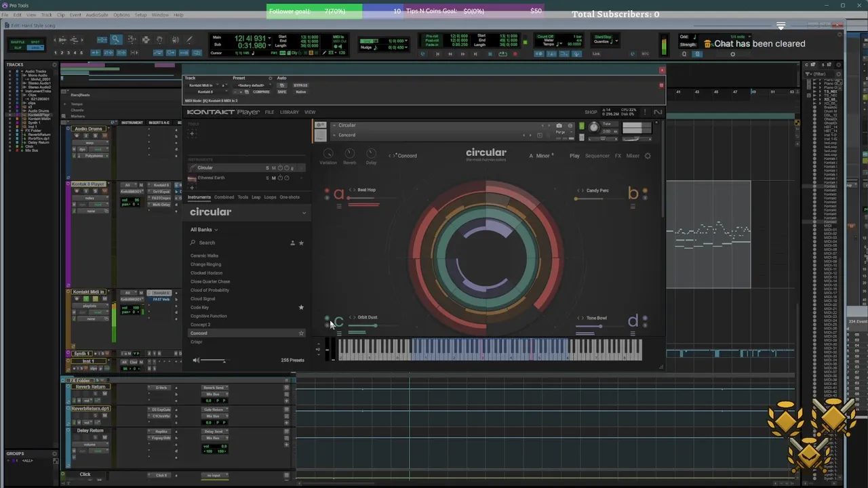Click the instrument wrench edit button
Screen dimensions: 868x488
(321, 125)
